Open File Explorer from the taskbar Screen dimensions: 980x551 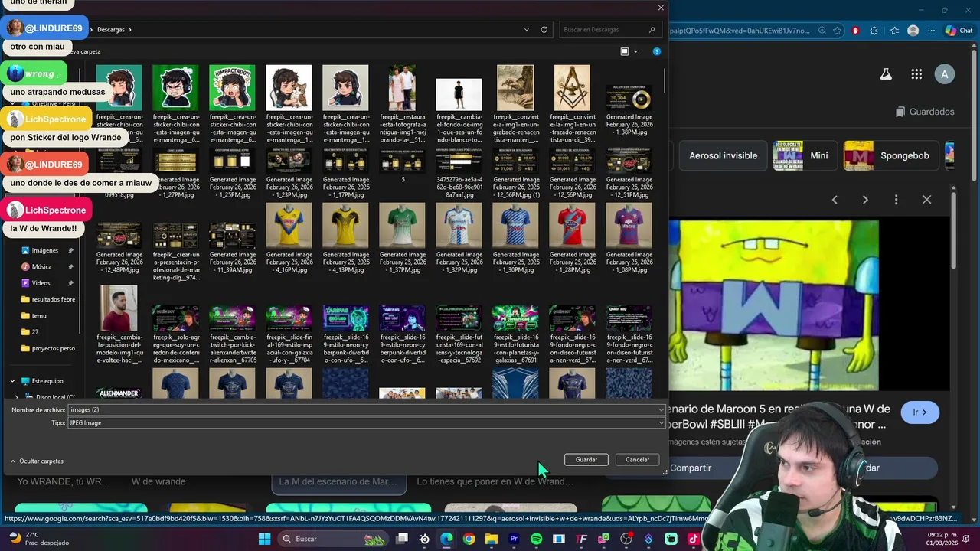pyautogui.click(x=492, y=539)
